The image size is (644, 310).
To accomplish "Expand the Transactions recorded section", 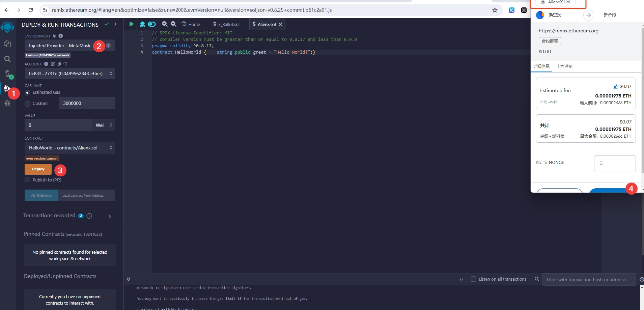I will [x=110, y=216].
